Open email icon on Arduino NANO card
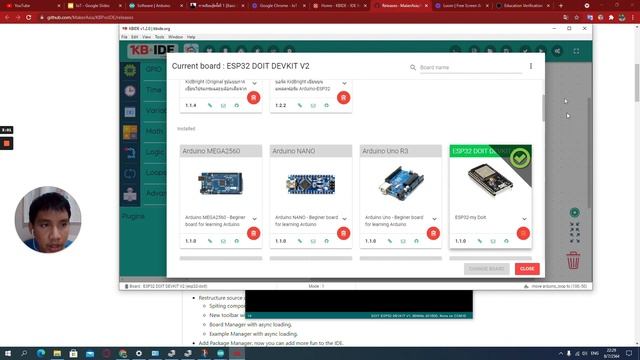Screen dimensions: 640x360 [x=313, y=241]
